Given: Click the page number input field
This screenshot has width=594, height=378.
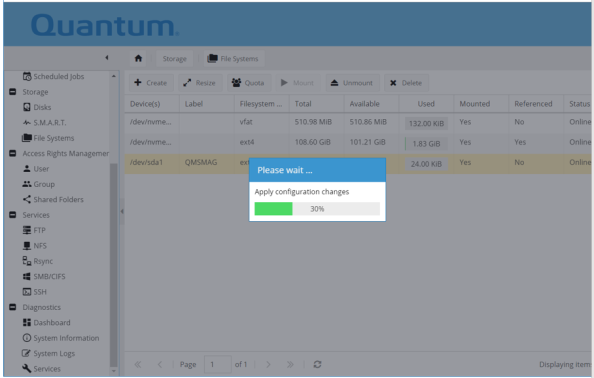Looking at the screenshot, I should point(217,364).
